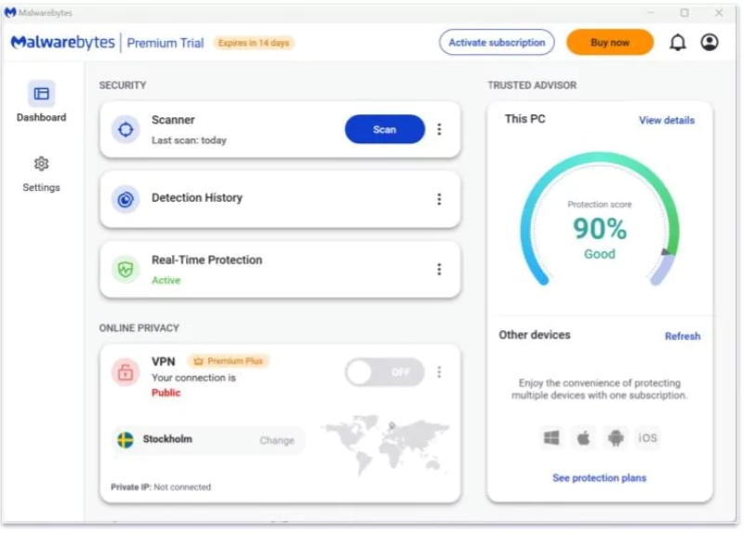Open the Settings gear in the sidebar

42,164
